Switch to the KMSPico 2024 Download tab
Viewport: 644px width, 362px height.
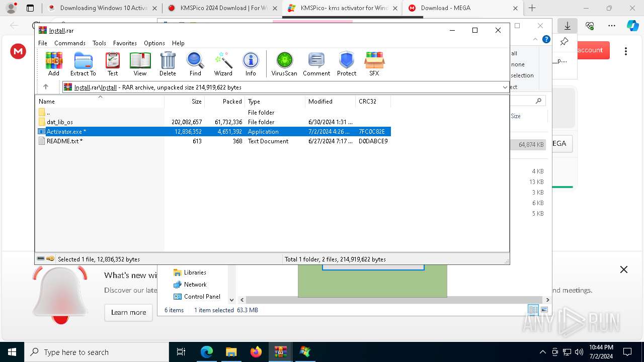[223, 8]
